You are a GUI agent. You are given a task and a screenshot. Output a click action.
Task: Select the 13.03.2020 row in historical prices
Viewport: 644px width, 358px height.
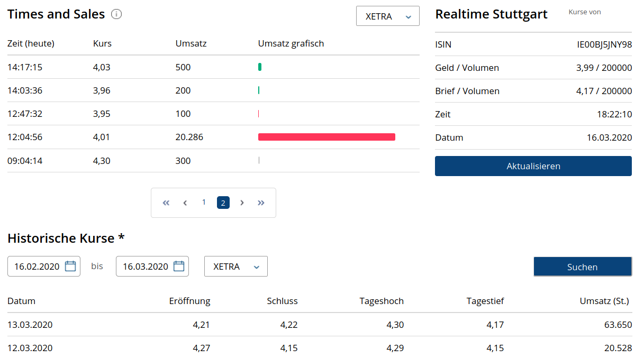(30, 325)
